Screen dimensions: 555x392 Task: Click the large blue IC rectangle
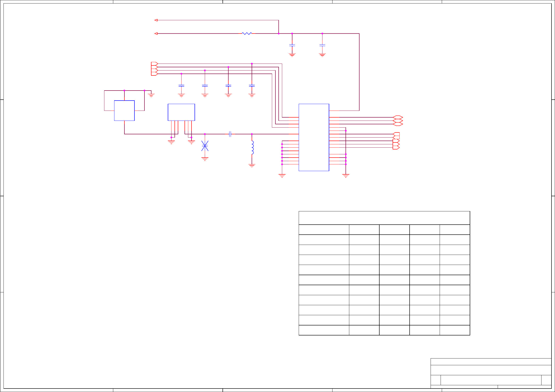coord(314,137)
